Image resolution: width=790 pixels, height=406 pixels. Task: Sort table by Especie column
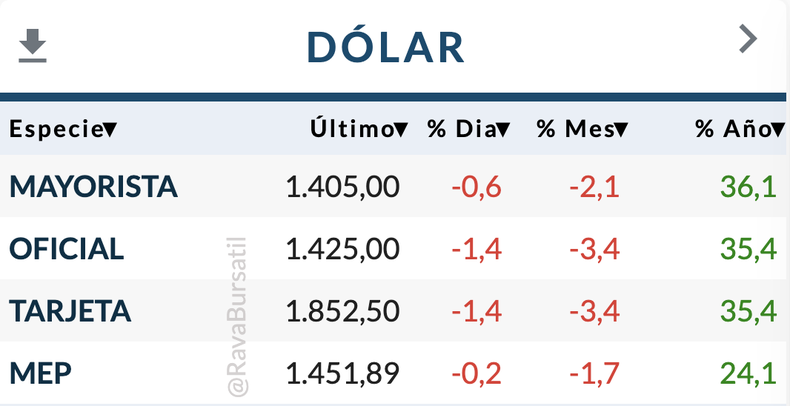pyautogui.click(x=63, y=129)
